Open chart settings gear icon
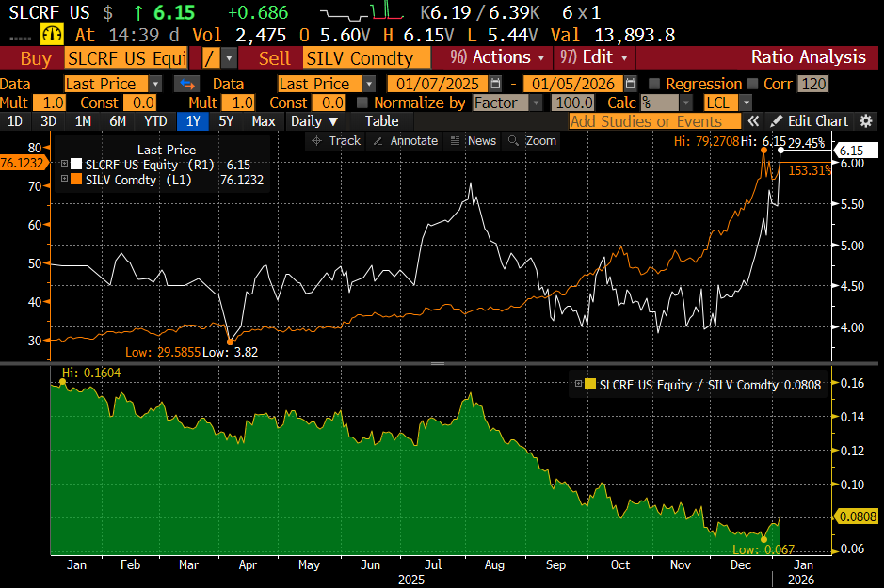 (866, 121)
